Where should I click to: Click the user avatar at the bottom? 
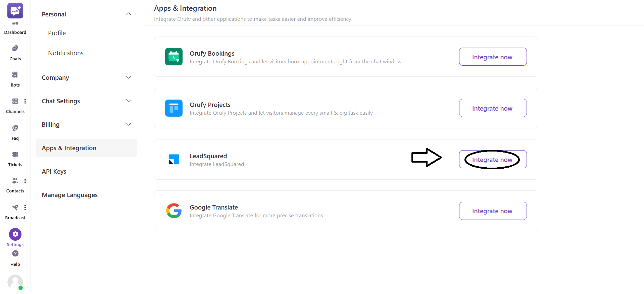pos(15,282)
